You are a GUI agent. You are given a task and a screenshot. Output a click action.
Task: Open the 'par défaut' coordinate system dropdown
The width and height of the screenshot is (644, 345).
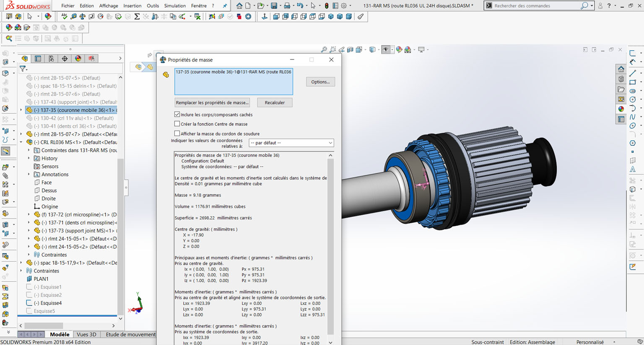pyautogui.click(x=291, y=143)
